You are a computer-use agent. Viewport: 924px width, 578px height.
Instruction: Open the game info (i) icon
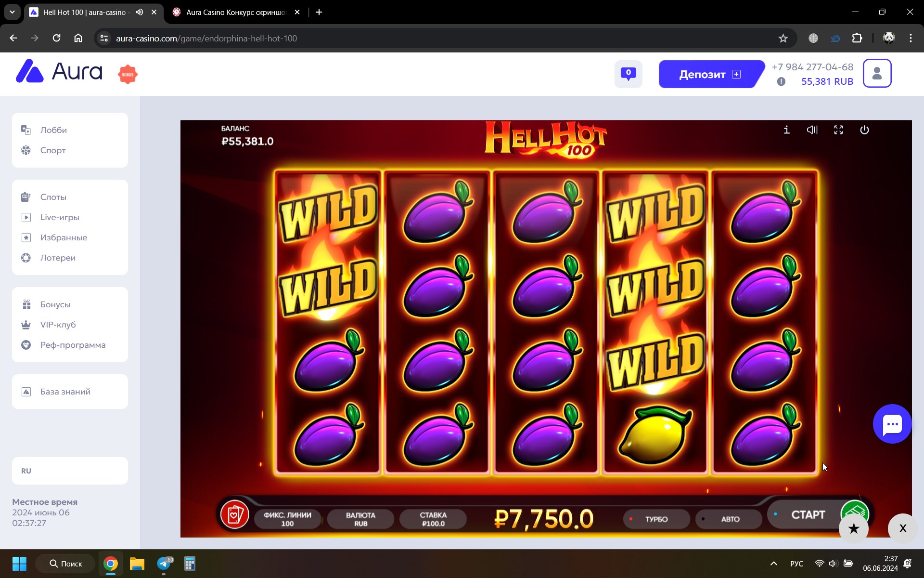[x=786, y=130]
